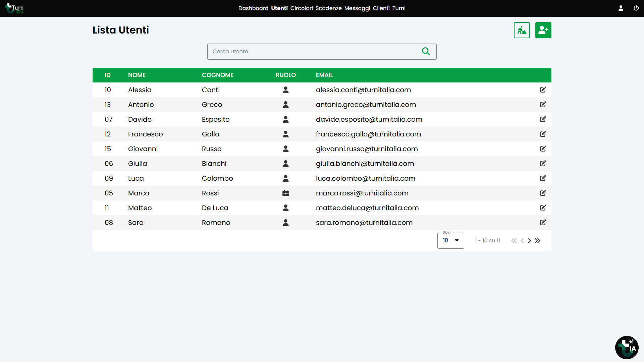644x362 pixels.
Task: Jump to the last page arrow
Action: pyautogui.click(x=538, y=241)
